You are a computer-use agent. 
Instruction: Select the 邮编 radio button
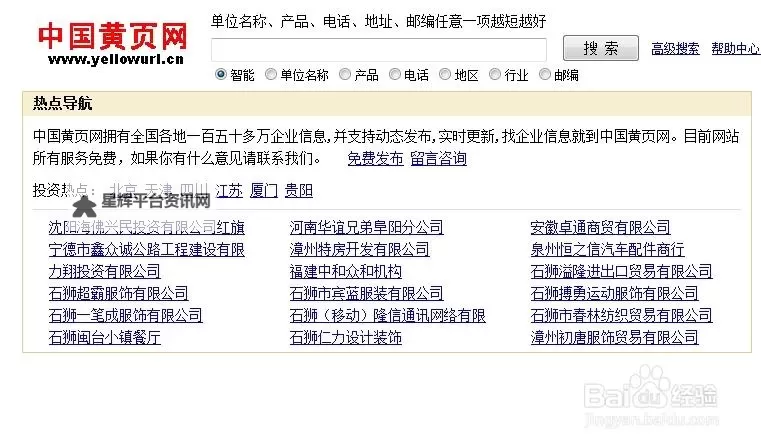[x=545, y=74]
